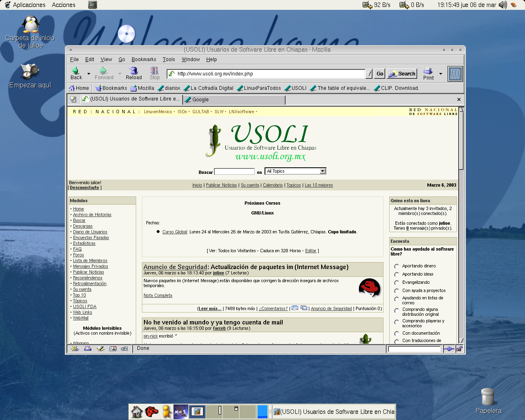
Task: Launch the yellow figure messenger icon in panel
Action: (x=167, y=412)
